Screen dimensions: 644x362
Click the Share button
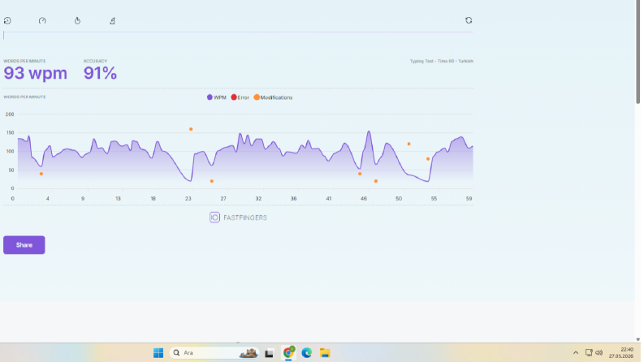24,245
